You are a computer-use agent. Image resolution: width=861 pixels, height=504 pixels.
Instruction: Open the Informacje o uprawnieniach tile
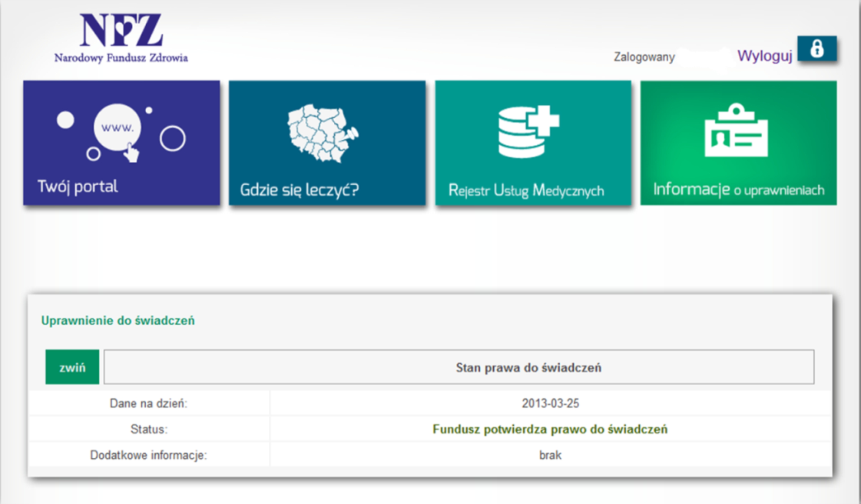739,143
